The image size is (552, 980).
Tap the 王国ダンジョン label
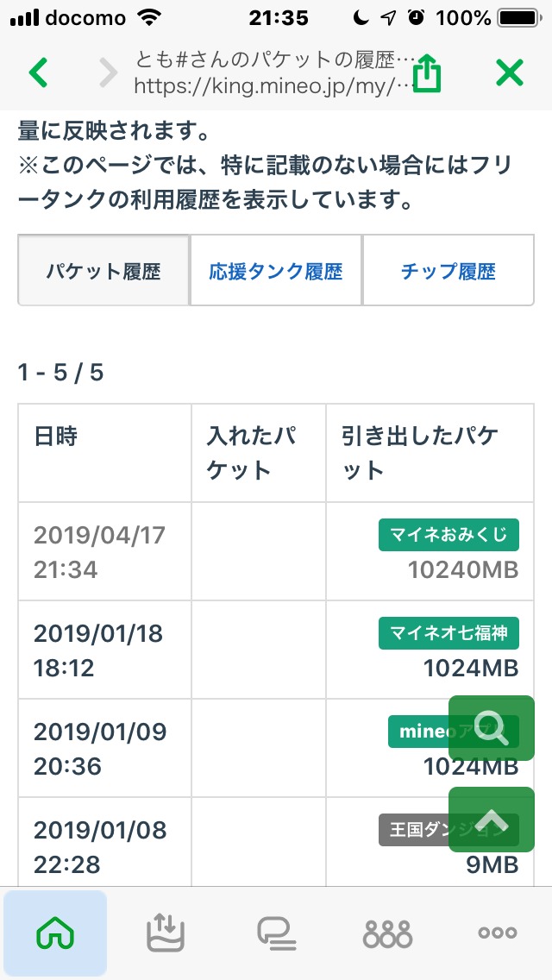click(x=414, y=830)
